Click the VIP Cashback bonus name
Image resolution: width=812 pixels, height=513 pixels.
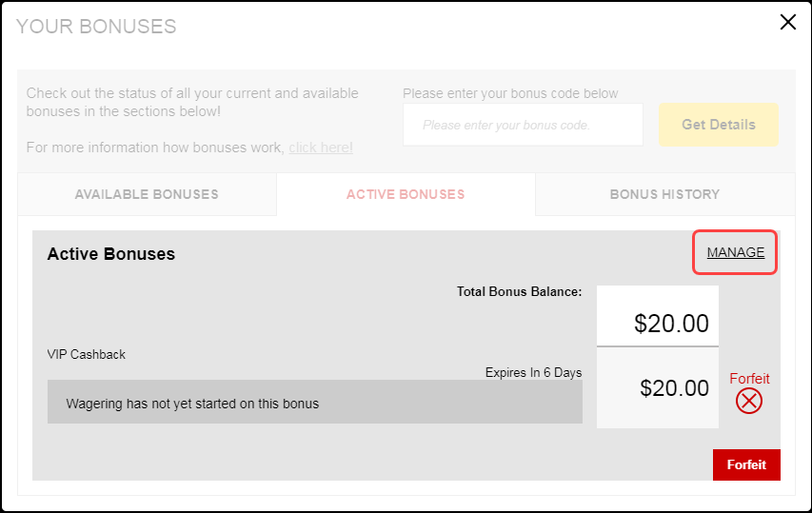(87, 355)
